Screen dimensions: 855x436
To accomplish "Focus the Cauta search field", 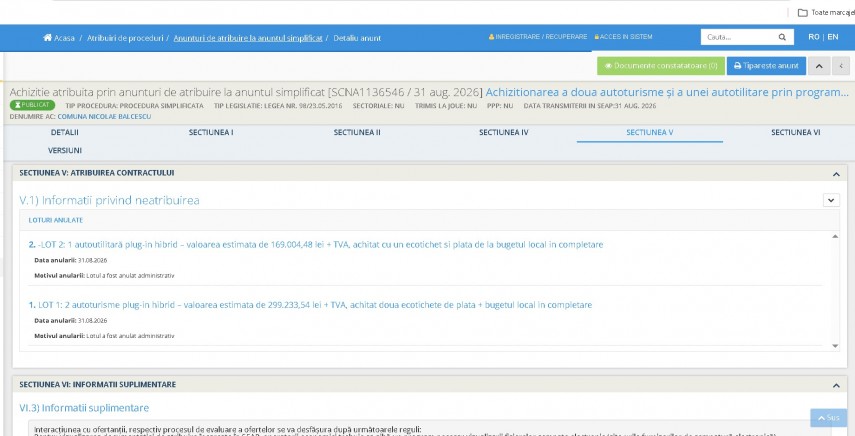I will (738, 37).
